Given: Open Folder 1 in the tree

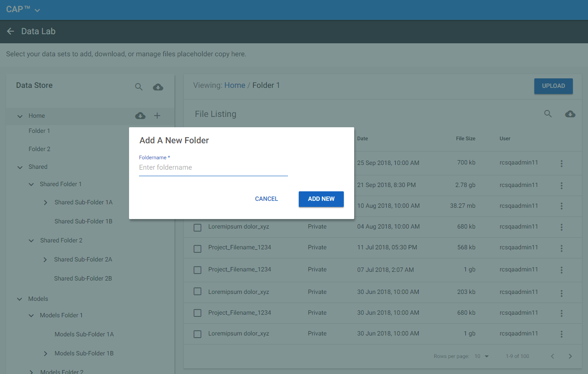Looking at the screenshot, I should click(x=39, y=131).
